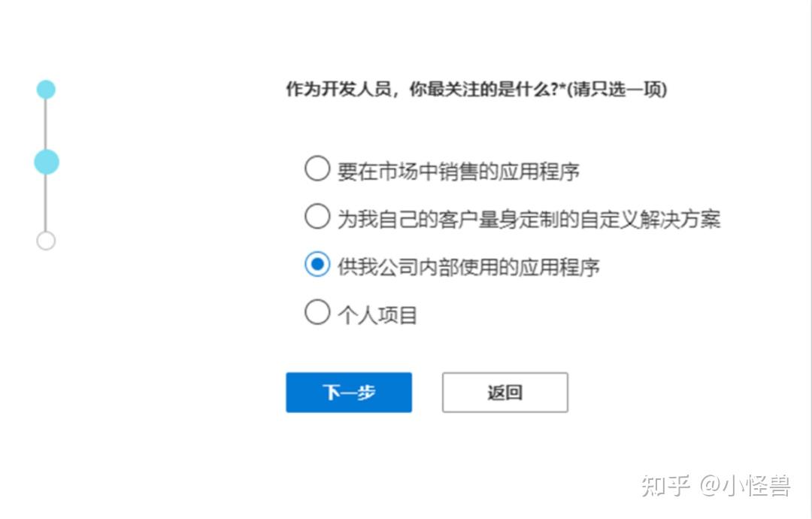Click the question heading 作为开发人员，你最关注的是什么
Viewport: 812px width, 519px height.
[419, 90]
